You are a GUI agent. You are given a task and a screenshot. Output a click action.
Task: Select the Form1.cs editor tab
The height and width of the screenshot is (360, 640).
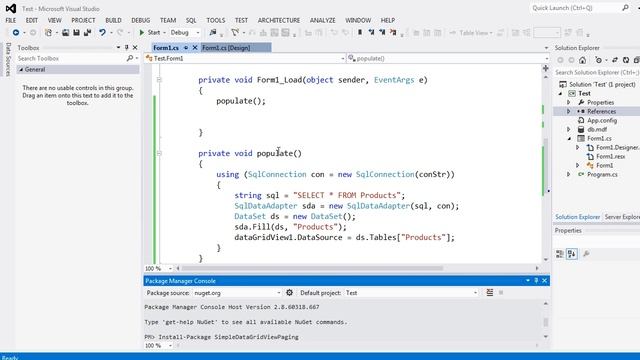(166, 48)
